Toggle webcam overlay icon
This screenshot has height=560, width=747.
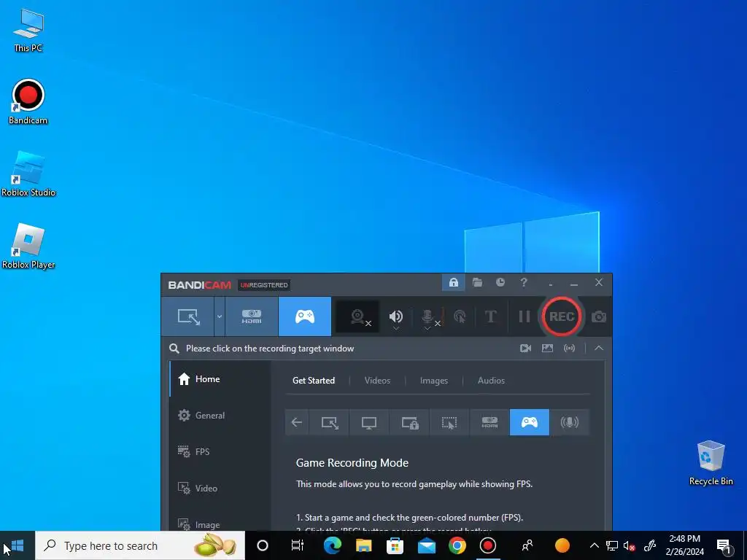tap(357, 316)
